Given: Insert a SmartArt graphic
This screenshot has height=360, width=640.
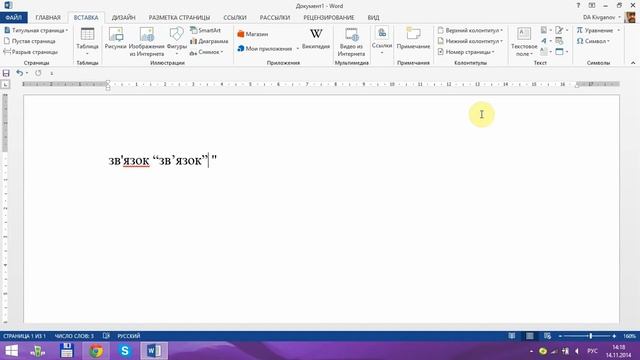Looking at the screenshot, I should pos(205,30).
